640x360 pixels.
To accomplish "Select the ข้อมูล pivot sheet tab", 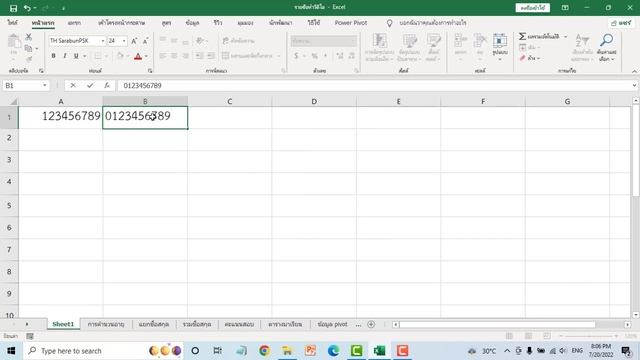I will pos(332,324).
